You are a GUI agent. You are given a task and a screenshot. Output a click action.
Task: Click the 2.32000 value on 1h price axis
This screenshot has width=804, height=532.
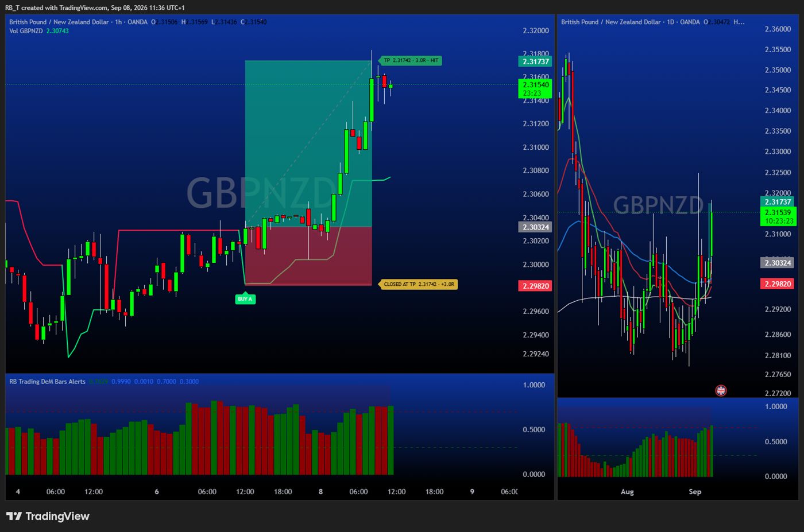pyautogui.click(x=536, y=31)
